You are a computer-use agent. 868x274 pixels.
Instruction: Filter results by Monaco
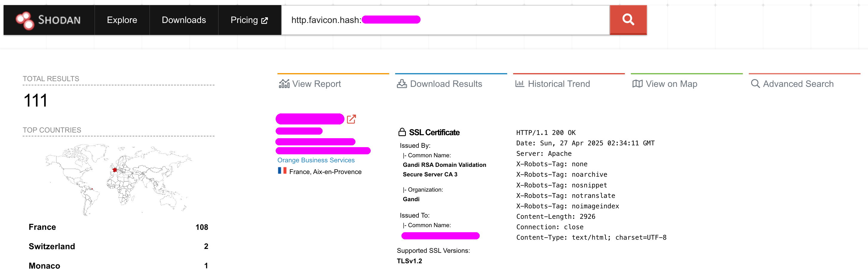coord(45,266)
